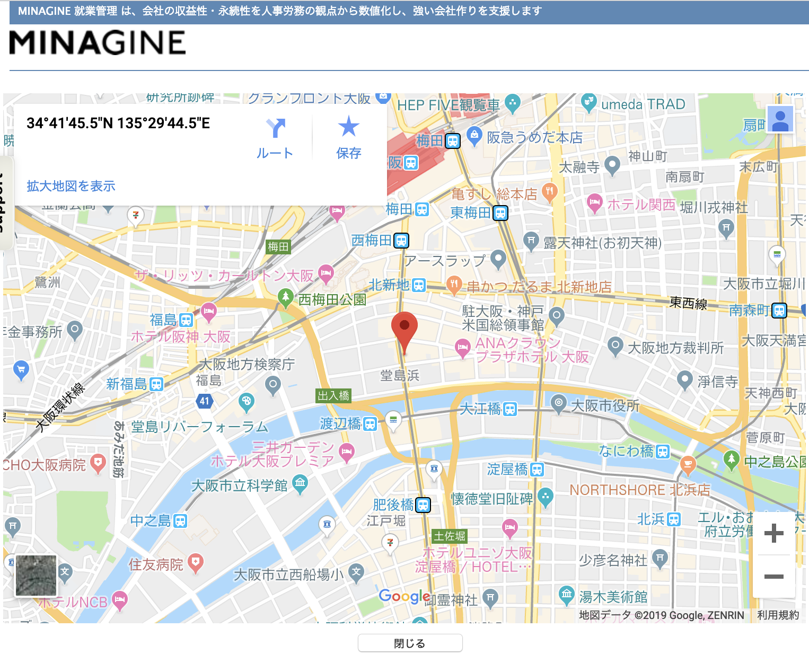Click the 福島 station icon
Screen dimensions: 809x672
tap(186, 320)
